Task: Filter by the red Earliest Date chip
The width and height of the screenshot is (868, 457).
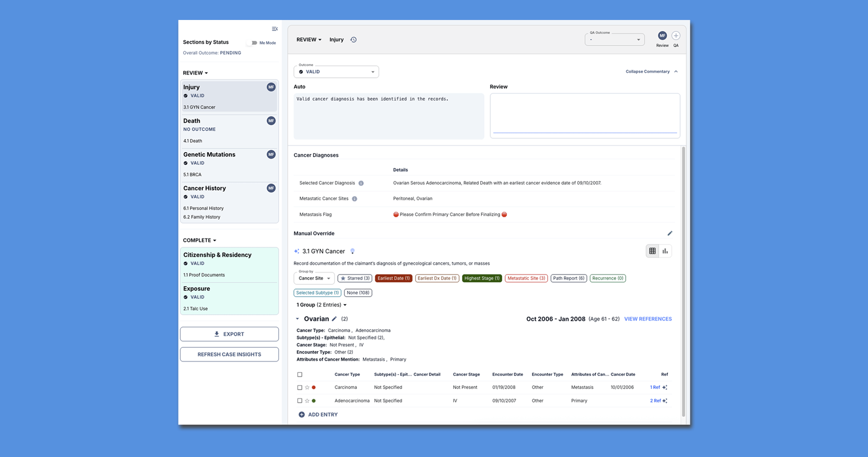Action: (x=394, y=278)
